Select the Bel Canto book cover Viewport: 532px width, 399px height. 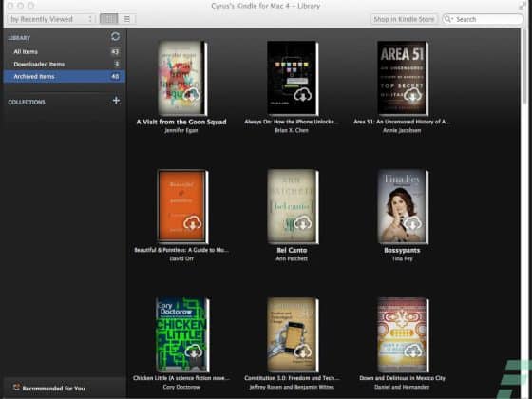click(x=293, y=206)
